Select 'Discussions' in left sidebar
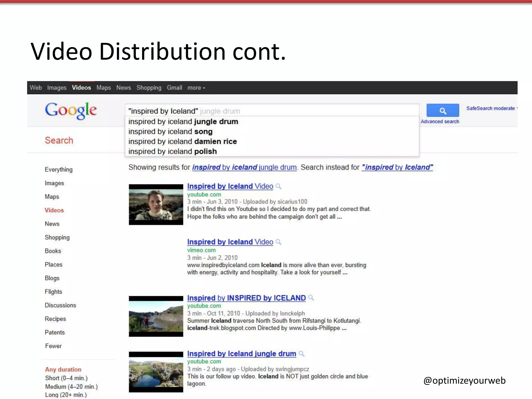Viewport: 532px width, 399px height. click(x=60, y=305)
